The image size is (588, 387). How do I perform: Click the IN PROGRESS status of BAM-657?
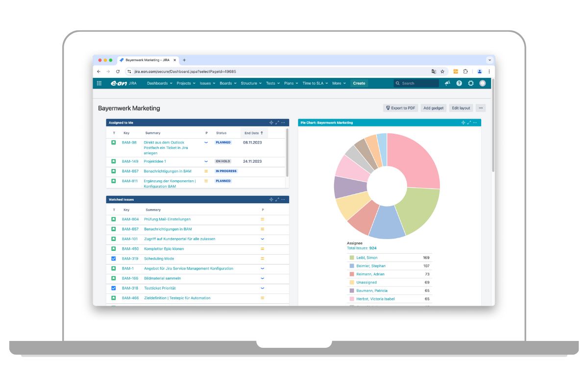coord(226,171)
